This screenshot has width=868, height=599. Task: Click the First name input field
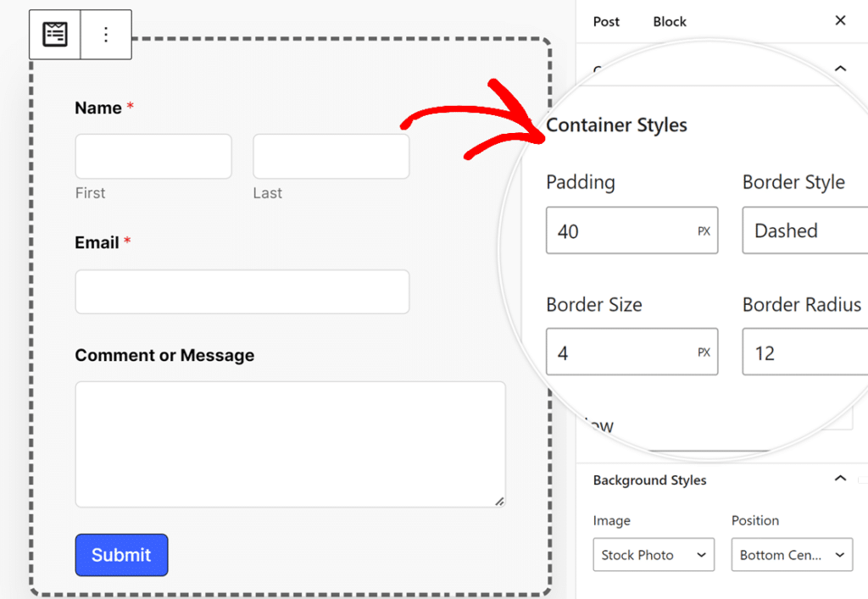(153, 156)
